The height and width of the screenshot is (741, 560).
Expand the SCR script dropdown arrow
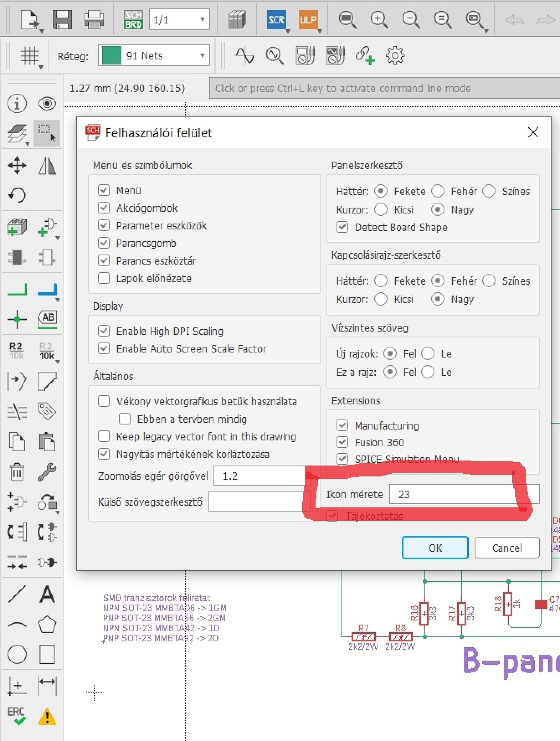tap(288, 31)
